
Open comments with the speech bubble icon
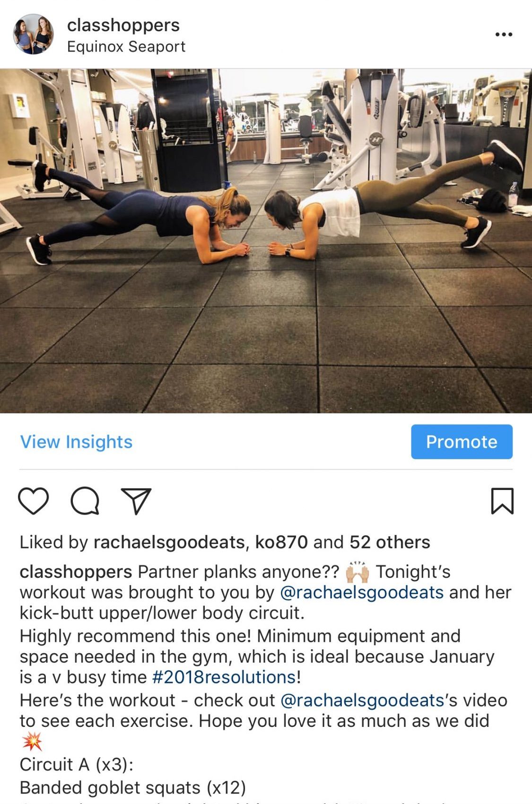85,501
